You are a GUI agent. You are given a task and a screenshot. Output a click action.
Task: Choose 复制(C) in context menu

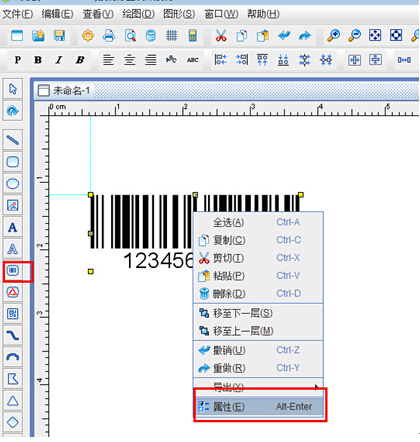258,240
